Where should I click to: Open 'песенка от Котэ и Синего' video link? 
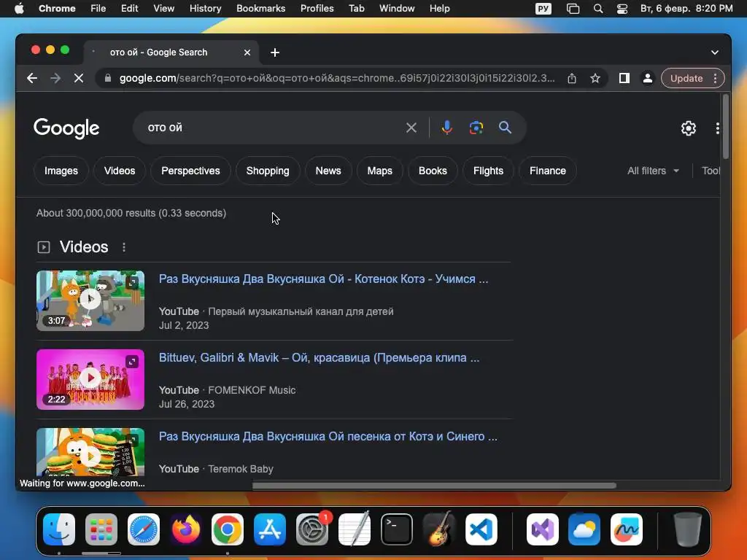point(328,436)
